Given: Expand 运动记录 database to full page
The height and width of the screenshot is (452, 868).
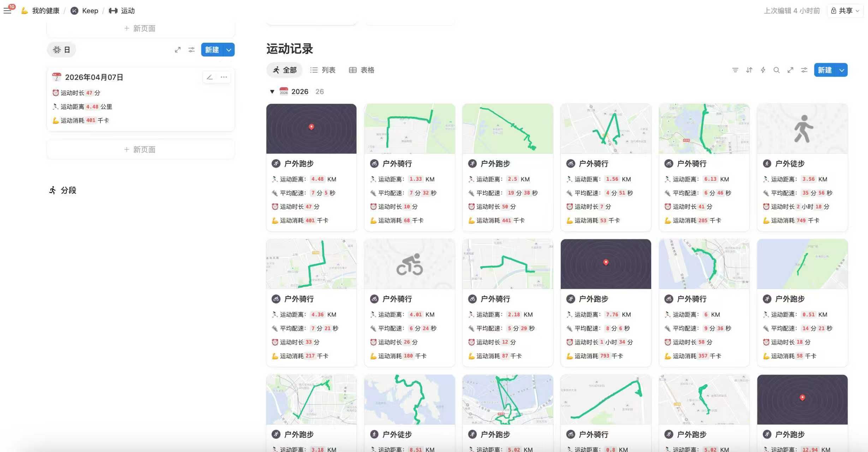Looking at the screenshot, I should (x=790, y=70).
